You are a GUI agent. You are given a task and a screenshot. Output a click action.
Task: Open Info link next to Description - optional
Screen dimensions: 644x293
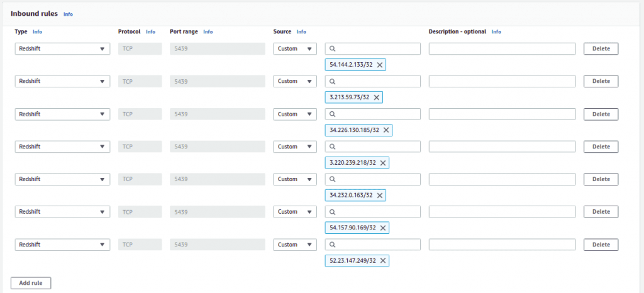coord(496,32)
